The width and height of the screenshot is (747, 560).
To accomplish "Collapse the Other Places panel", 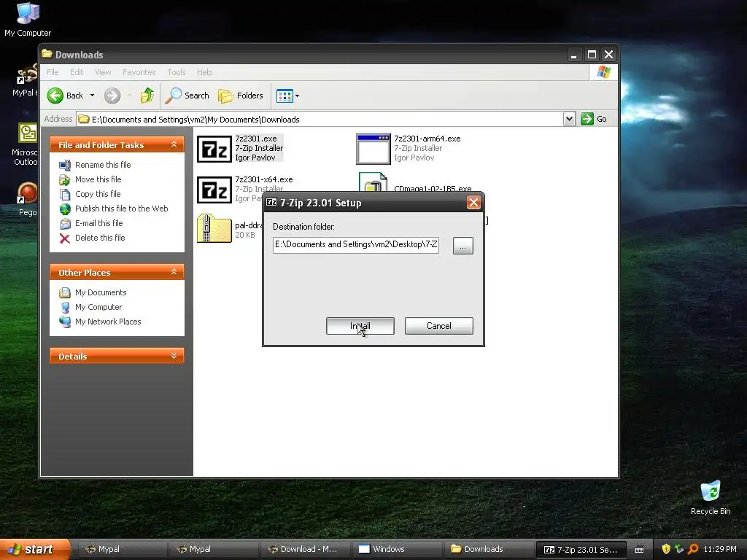I will [174, 272].
